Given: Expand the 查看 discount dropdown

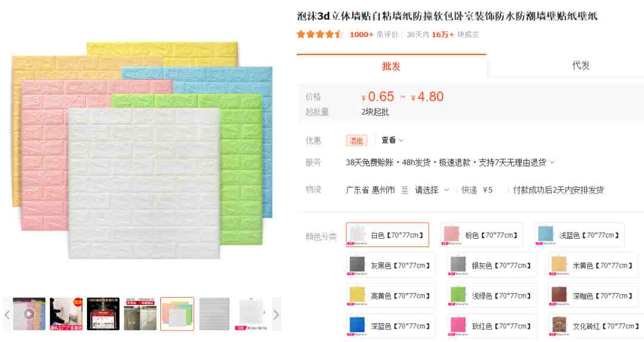Looking at the screenshot, I should 392,140.
